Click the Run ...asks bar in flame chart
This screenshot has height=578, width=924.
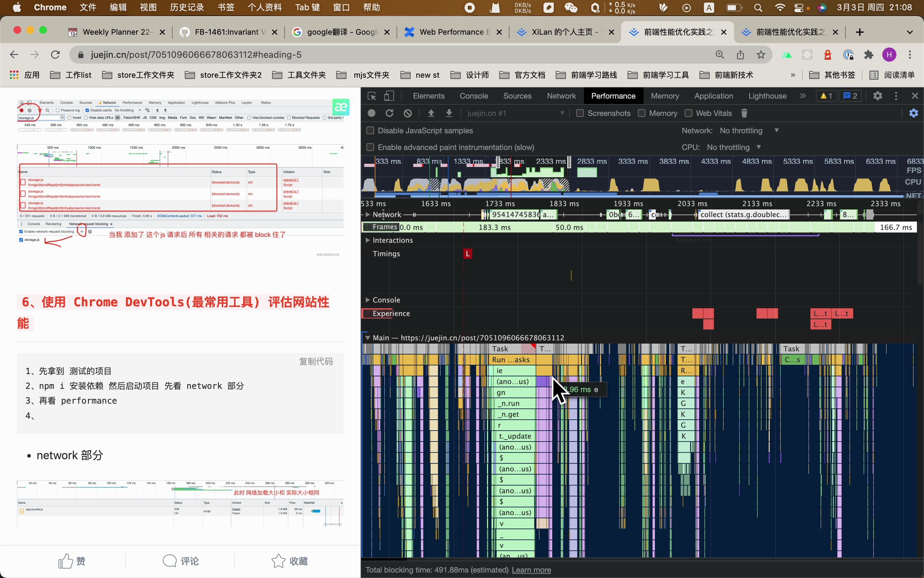(512, 360)
